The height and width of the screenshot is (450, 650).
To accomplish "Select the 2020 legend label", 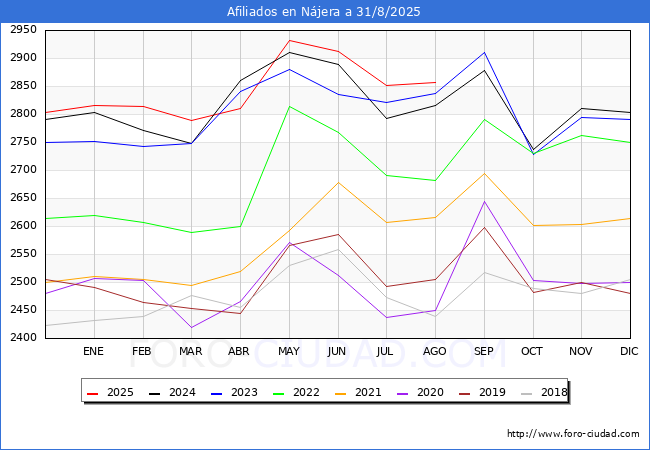I will click(x=432, y=393).
